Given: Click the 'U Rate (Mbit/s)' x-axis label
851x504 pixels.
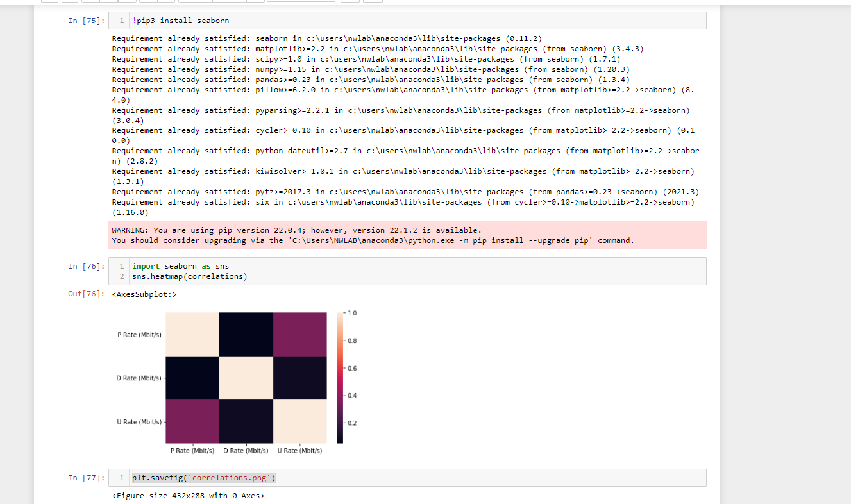Looking at the screenshot, I should point(299,451).
